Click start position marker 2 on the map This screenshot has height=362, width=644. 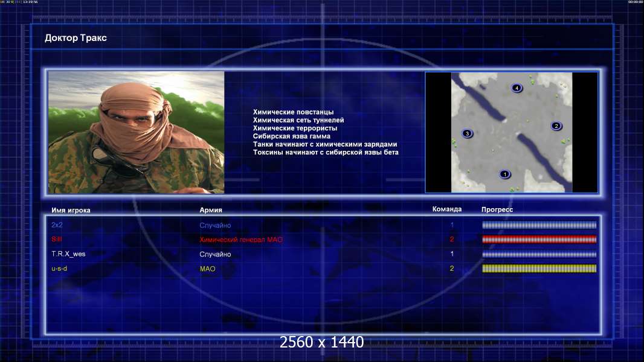coord(556,126)
